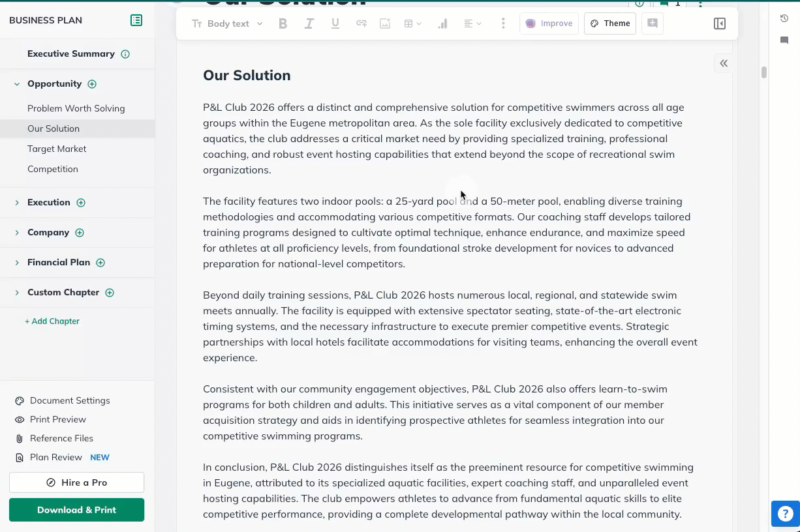
Task: Open the text alignment dropdown
Action: point(472,23)
